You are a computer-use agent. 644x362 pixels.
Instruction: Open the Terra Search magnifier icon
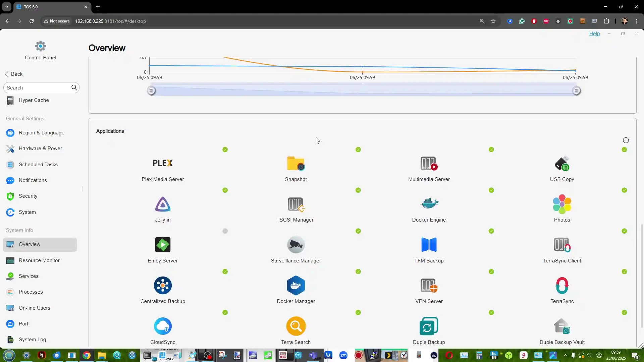pyautogui.click(x=296, y=326)
